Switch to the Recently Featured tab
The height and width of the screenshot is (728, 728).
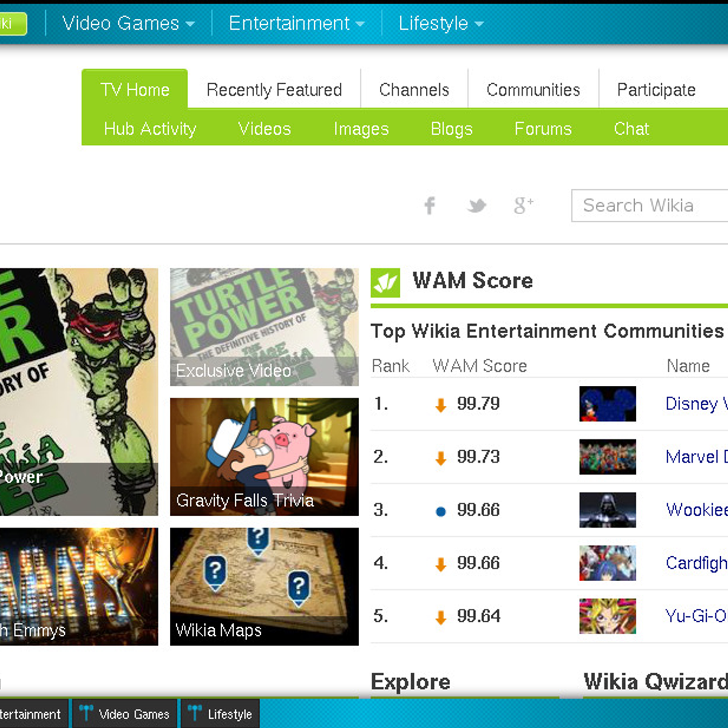(x=274, y=90)
